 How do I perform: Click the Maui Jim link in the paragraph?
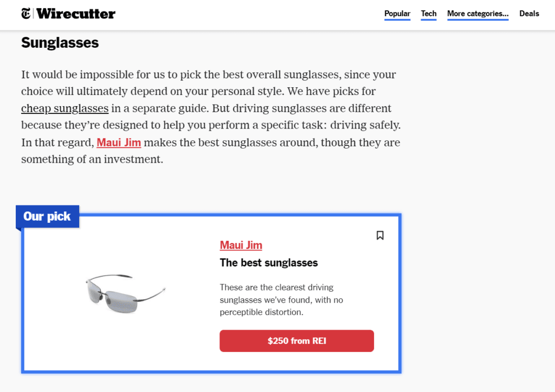pos(119,143)
